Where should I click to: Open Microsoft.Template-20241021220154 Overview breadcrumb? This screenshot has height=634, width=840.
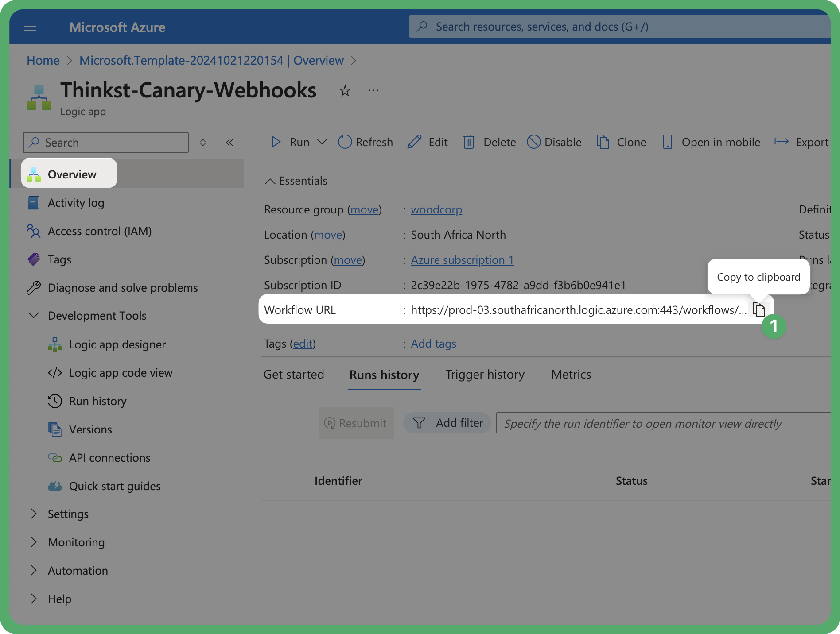[x=211, y=60]
